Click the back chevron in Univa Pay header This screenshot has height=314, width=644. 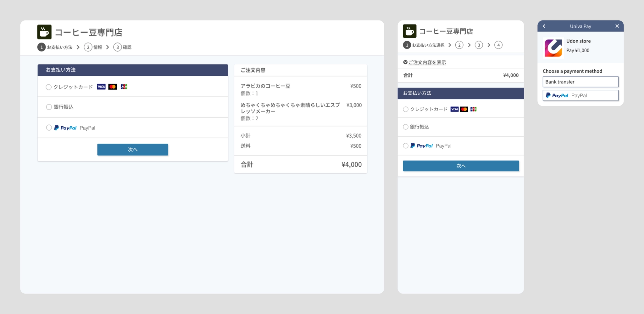[544, 26]
